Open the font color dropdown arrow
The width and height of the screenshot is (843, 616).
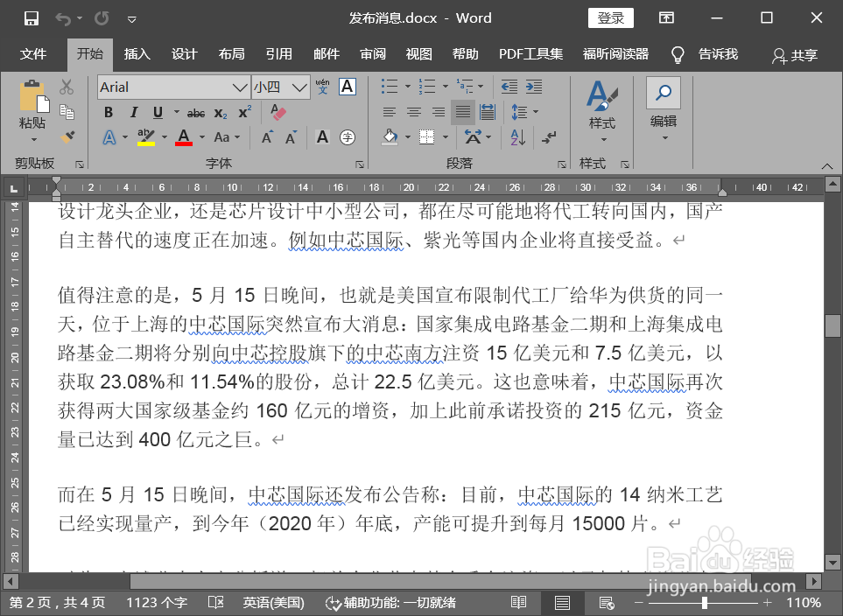point(202,137)
